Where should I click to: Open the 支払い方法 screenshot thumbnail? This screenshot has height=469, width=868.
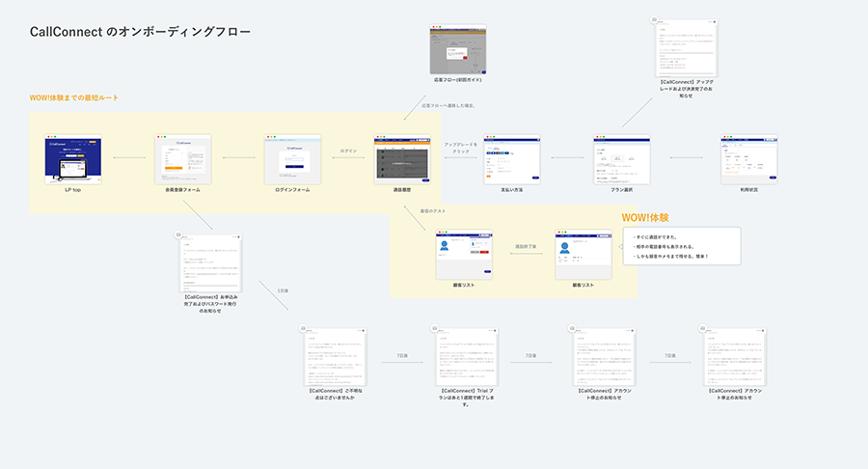(x=511, y=159)
